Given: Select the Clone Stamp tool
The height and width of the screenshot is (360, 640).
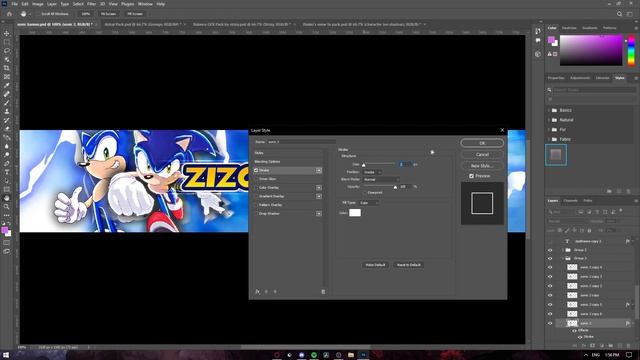Looking at the screenshot, I should [x=7, y=111].
